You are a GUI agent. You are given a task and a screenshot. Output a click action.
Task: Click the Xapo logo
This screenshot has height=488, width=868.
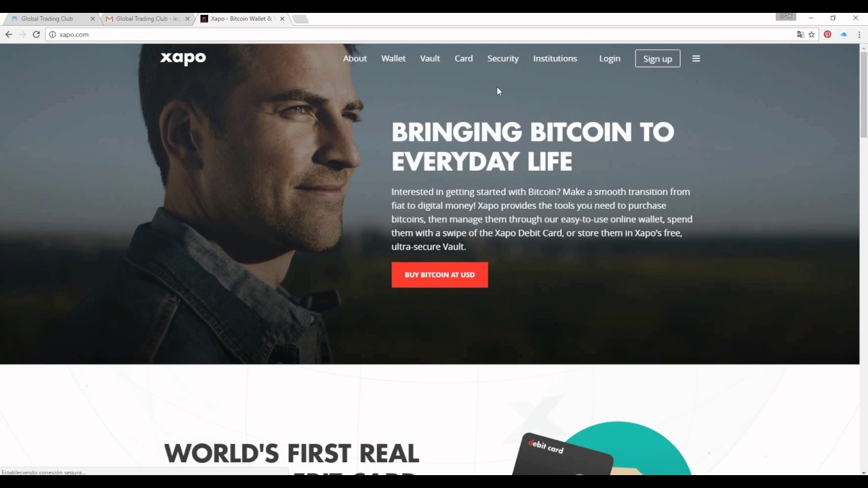click(x=183, y=58)
